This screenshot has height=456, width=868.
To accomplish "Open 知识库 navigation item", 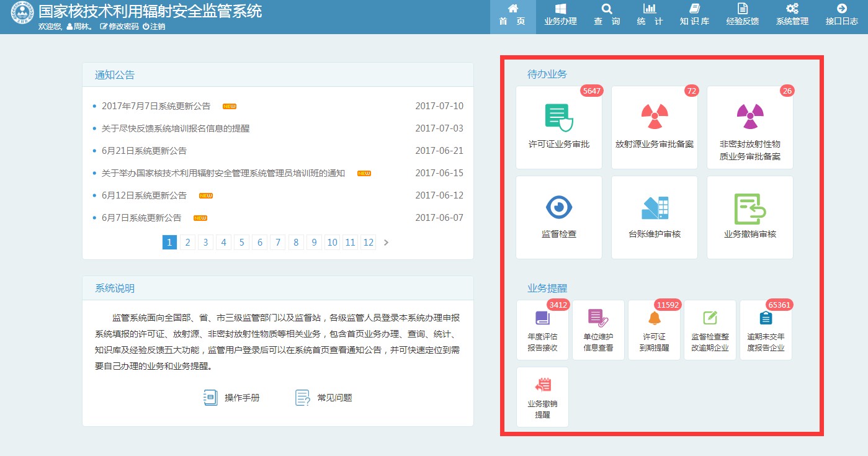I will pyautogui.click(x=694, y=16).
